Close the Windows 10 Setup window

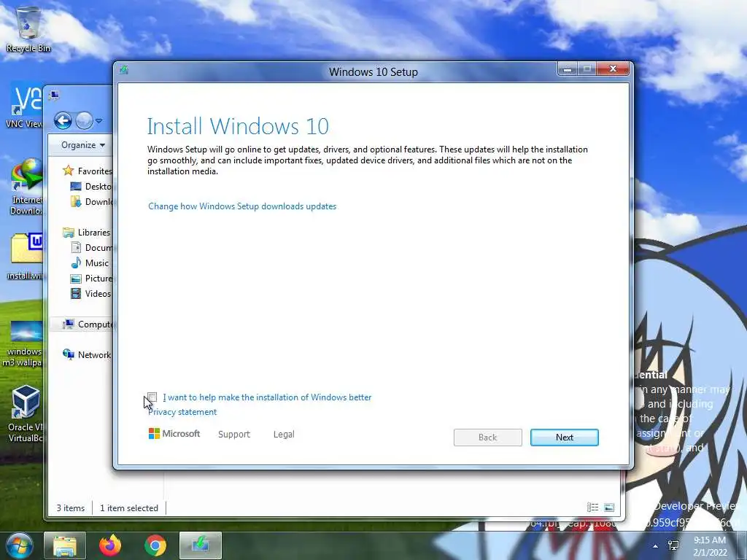pyautogui.click(x=613, y=69)
